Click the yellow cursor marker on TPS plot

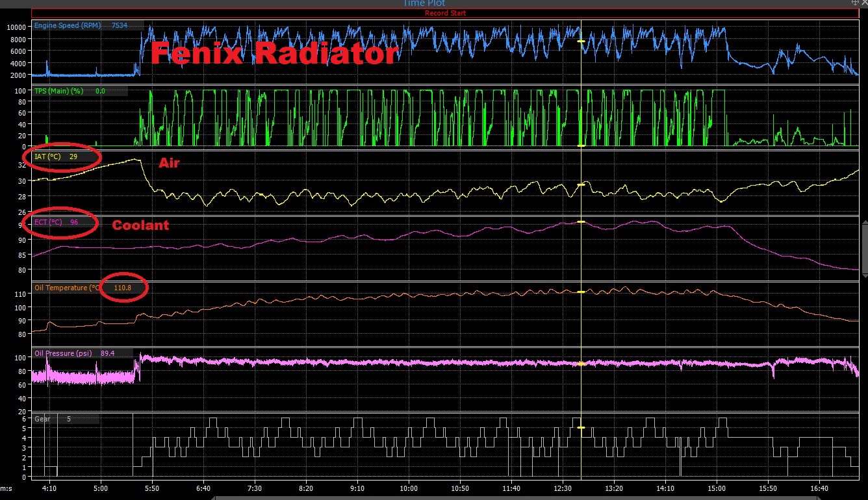coord(581,145)
